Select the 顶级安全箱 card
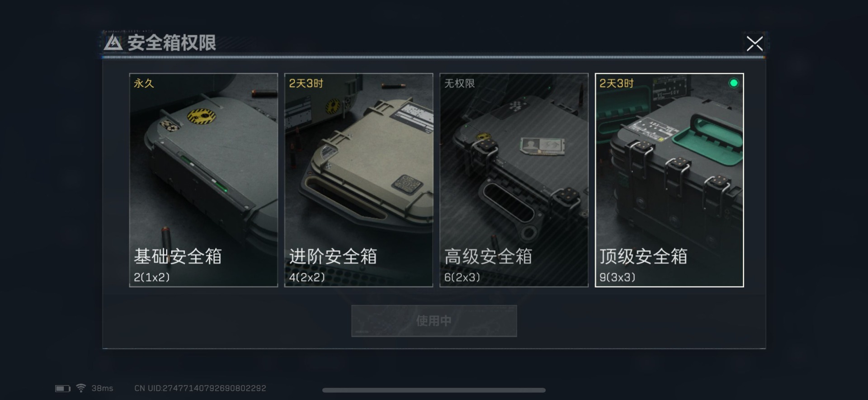The height and width of the screenshot is (400, 868). click(x=669, y=180)
